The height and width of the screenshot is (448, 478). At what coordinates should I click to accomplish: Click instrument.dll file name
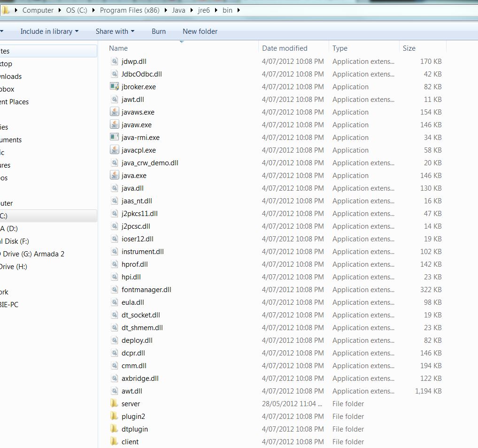pos(142,252)
